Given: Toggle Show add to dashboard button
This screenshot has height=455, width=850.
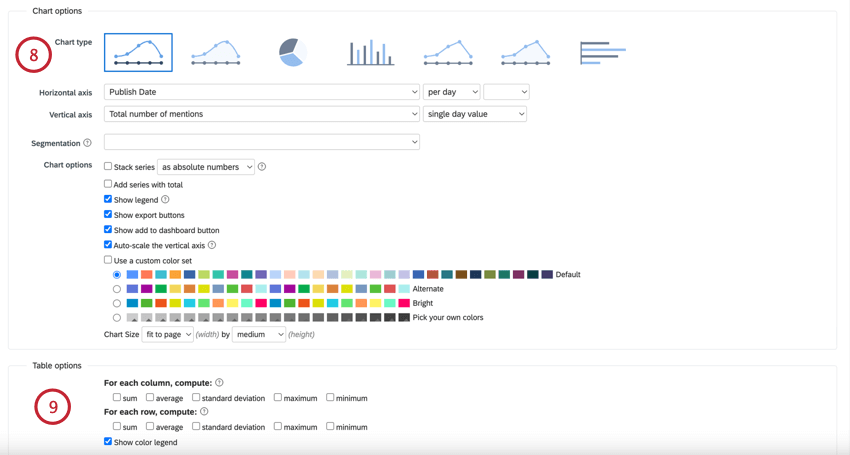Looking at the screenshot, I should [108, 229].
